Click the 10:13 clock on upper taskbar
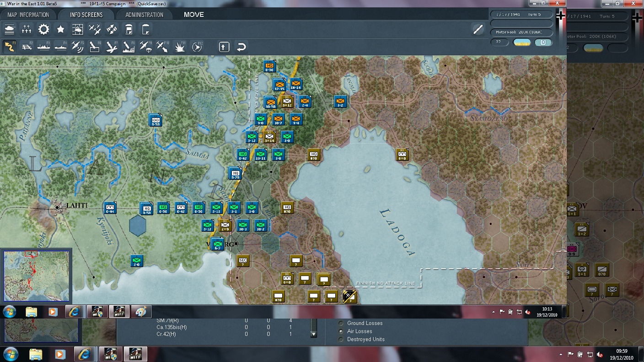The width and height of the screenshot is (644, 362). (548, 312)
